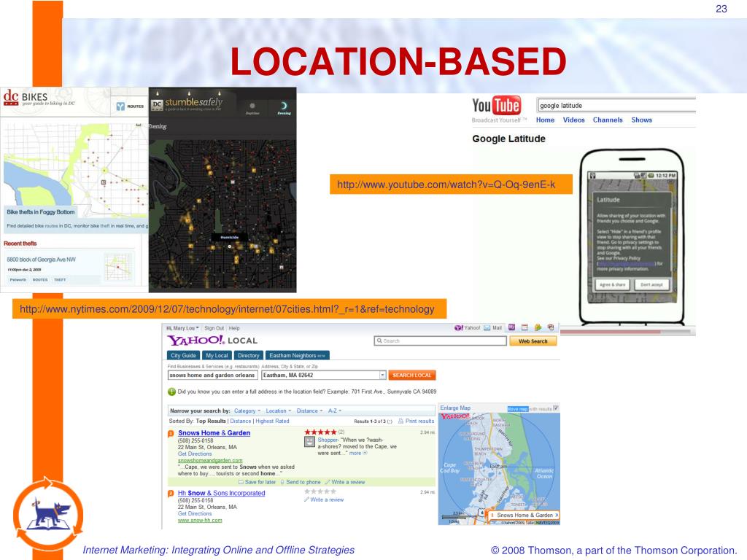Sort results by Distance
Screen dimensions: 747x560
click(x=241, y=421)
